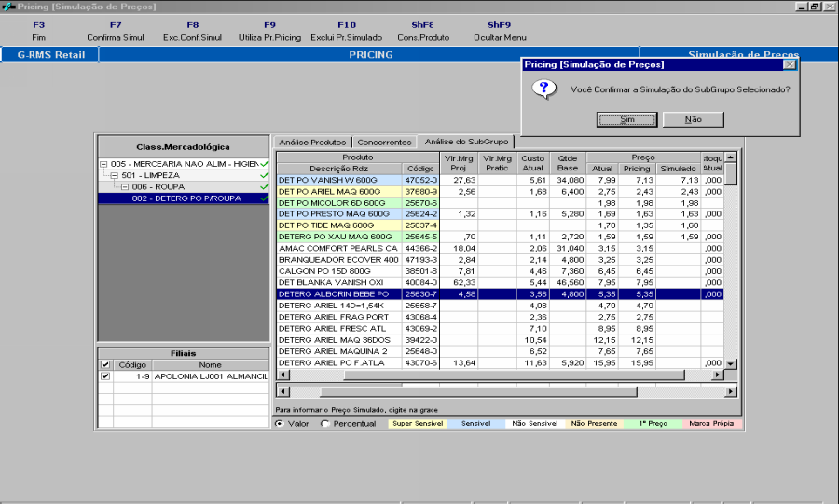Select the Valor radio button

point(280,424)
